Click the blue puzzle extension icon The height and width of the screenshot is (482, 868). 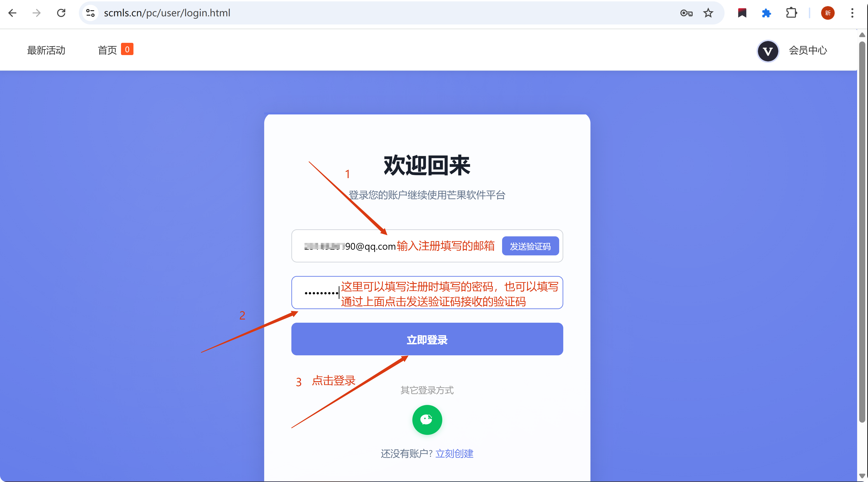coord(766,13)
